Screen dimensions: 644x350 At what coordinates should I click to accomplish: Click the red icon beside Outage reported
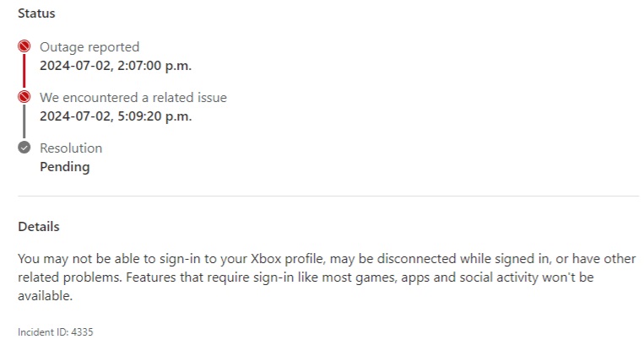[x=24, y=47]
